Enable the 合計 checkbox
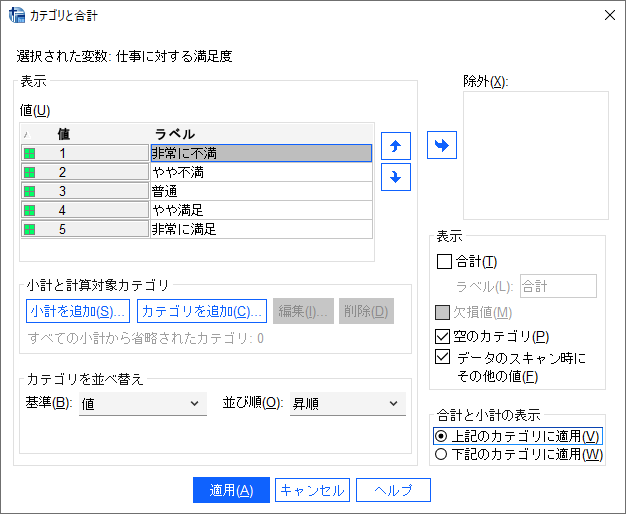This screenshot has height=514, width=626. coord(445,262)
